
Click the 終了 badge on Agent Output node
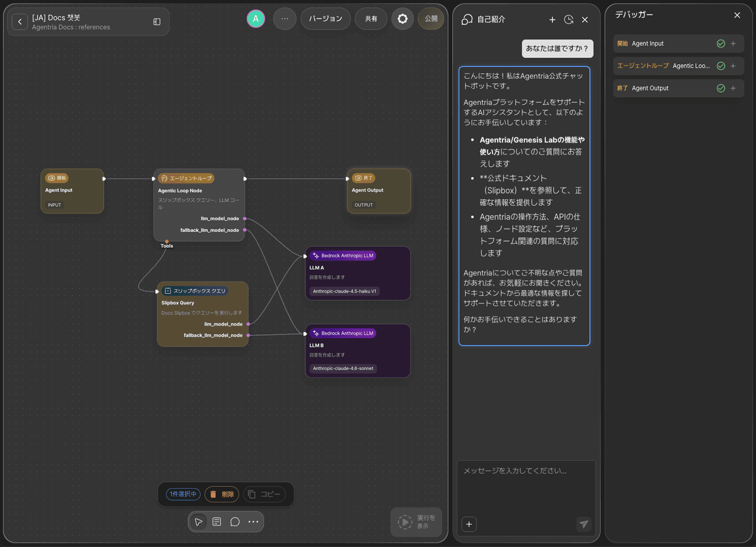[x=364, y=178]
